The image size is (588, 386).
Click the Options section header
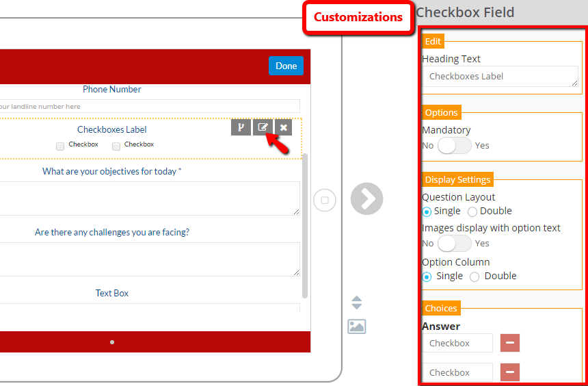pos(442,113)
